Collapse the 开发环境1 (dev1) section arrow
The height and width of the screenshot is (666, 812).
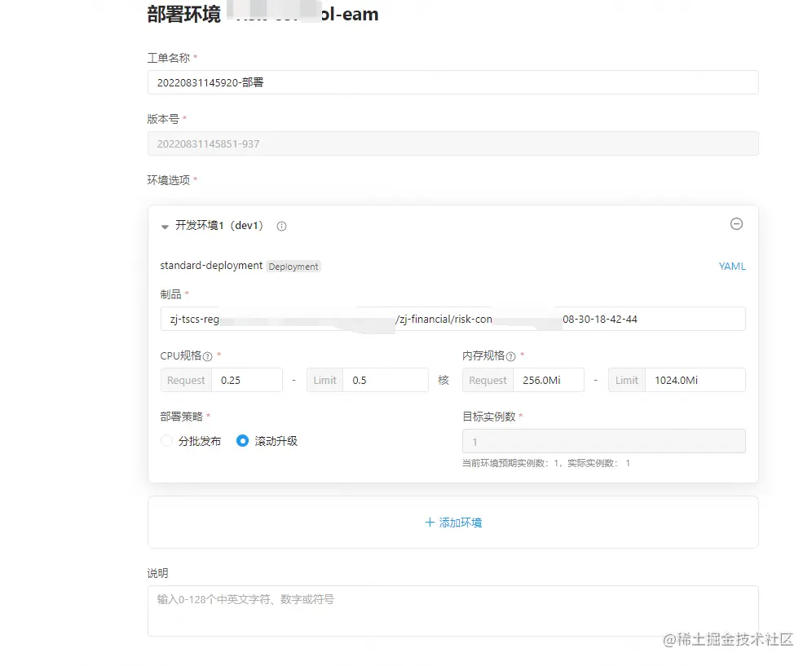[x=165, y=227]
